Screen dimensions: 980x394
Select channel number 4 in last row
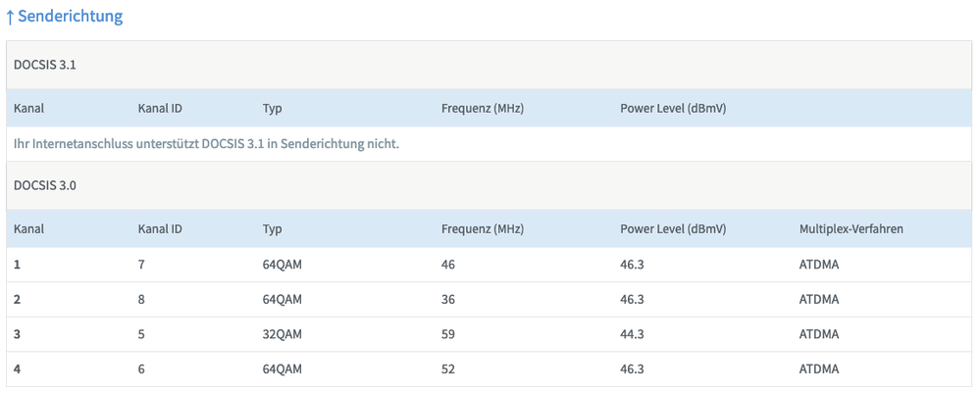(x=18, y=369)
